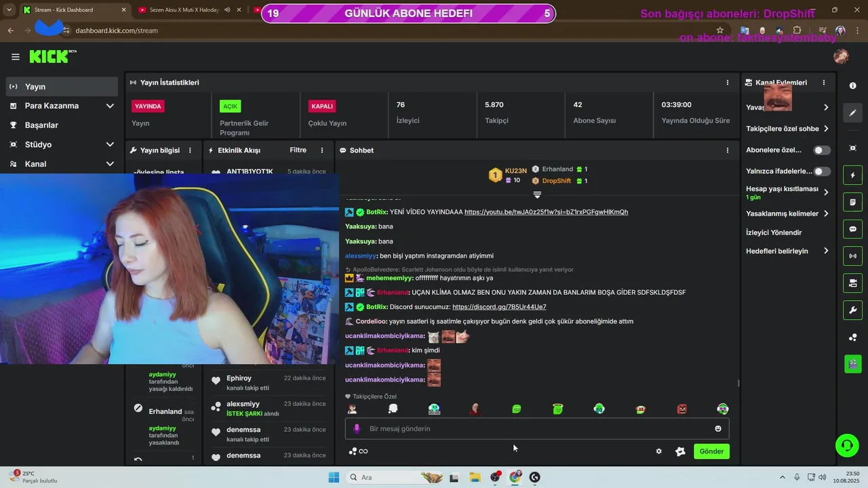
Task: Toggle Yalnızca ifadelerle chat switch
Action: (822, 172)
